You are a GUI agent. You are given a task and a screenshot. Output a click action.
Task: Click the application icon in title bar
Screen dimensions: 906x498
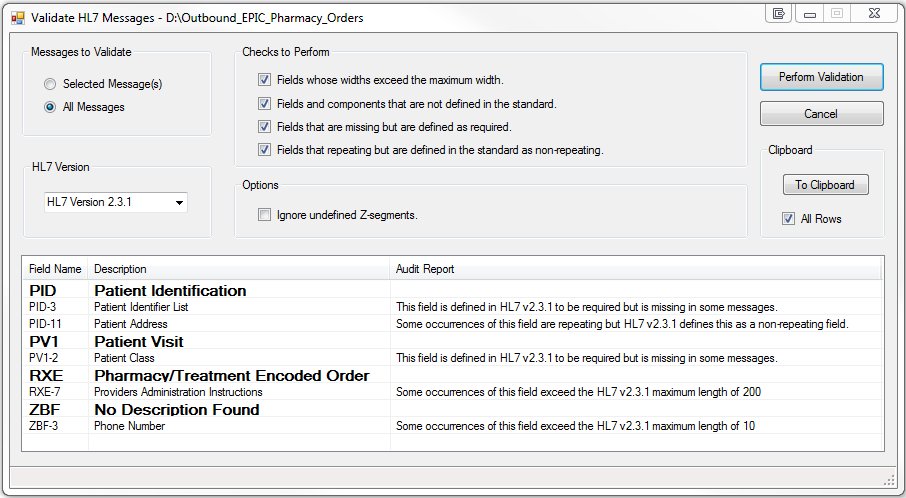[17, 17]
